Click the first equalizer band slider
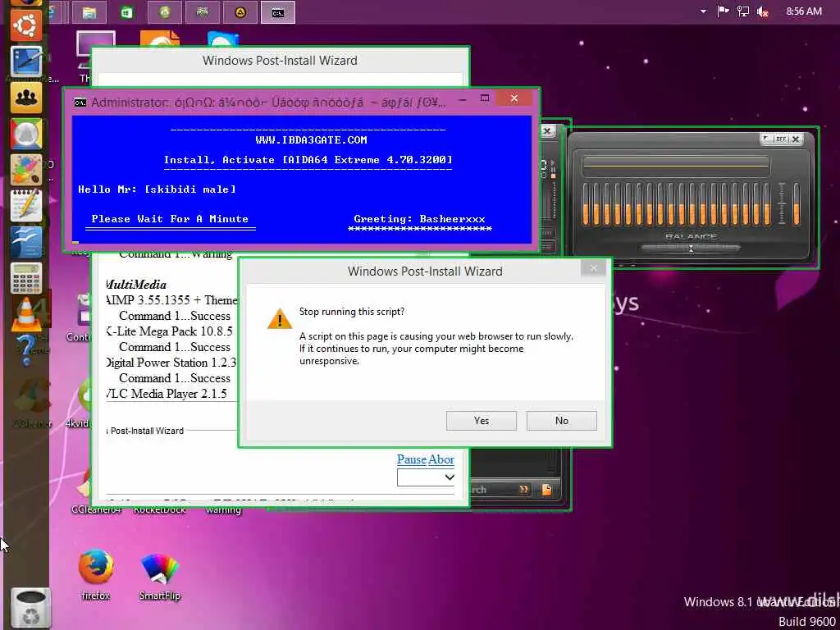 (585, 203)
